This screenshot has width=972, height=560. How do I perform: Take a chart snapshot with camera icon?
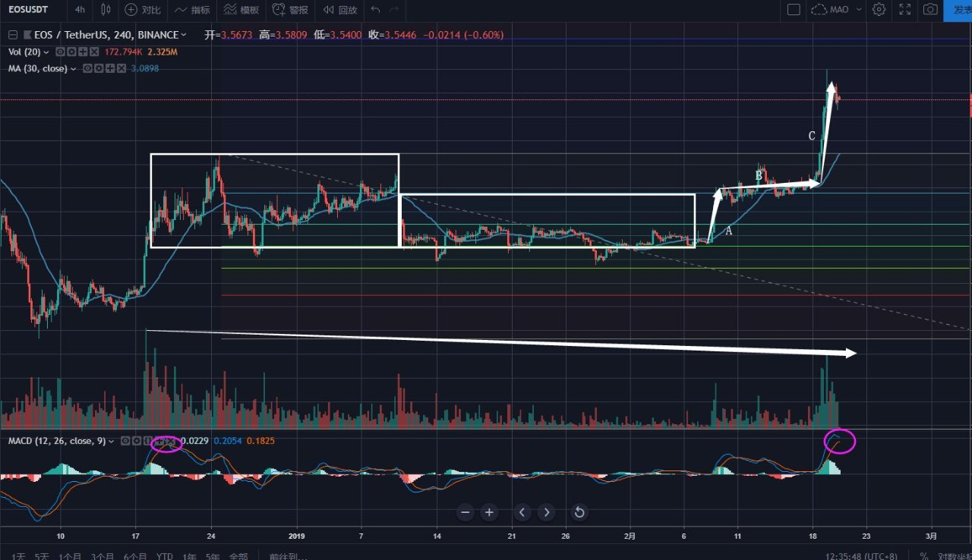click(930, 10)
